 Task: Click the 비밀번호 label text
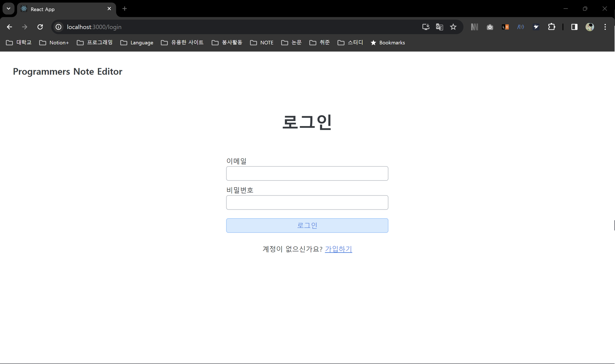tap(240, 190)
